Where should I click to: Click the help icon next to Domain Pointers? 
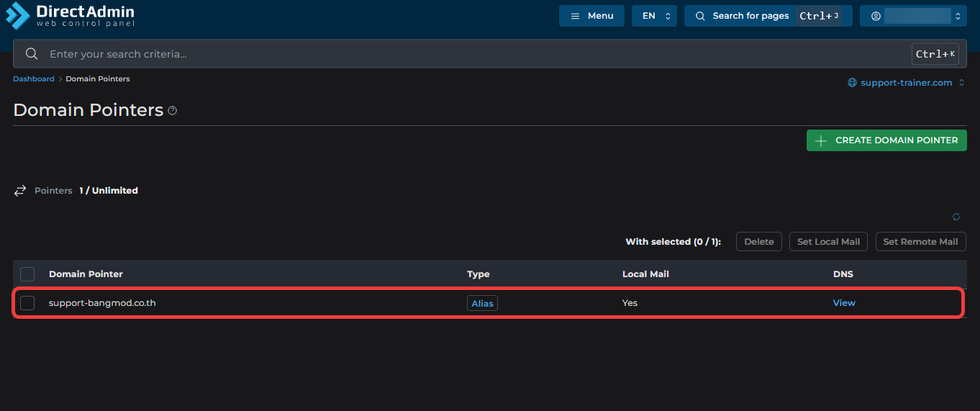pos(172,111)
